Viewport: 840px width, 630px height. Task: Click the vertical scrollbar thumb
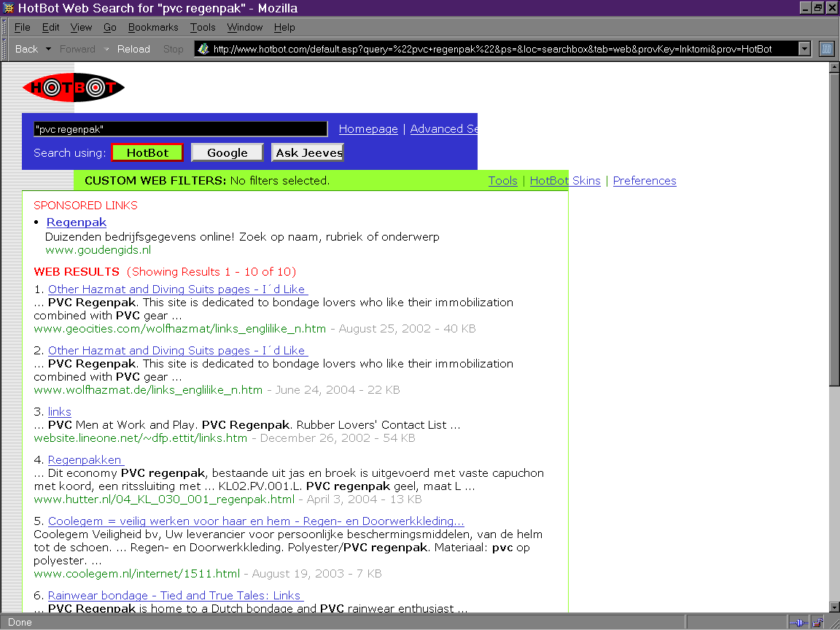(834, 229)
